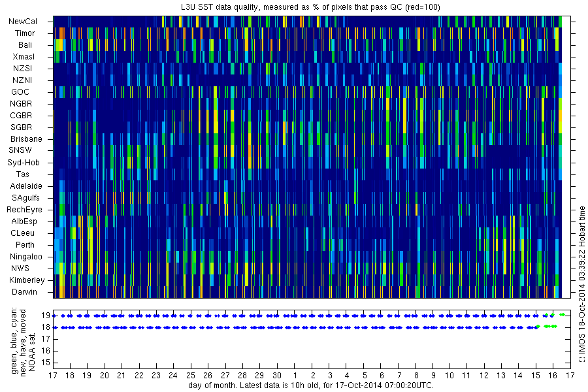This screenshot has height=392, width=588.
Task: Click the Bali region label
Action: (25, 45)
